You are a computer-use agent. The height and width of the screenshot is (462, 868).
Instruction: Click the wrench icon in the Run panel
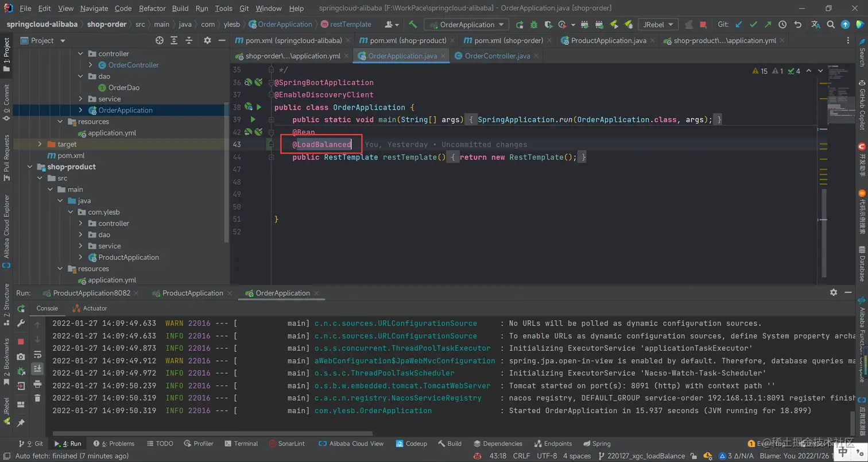[21, 324]
